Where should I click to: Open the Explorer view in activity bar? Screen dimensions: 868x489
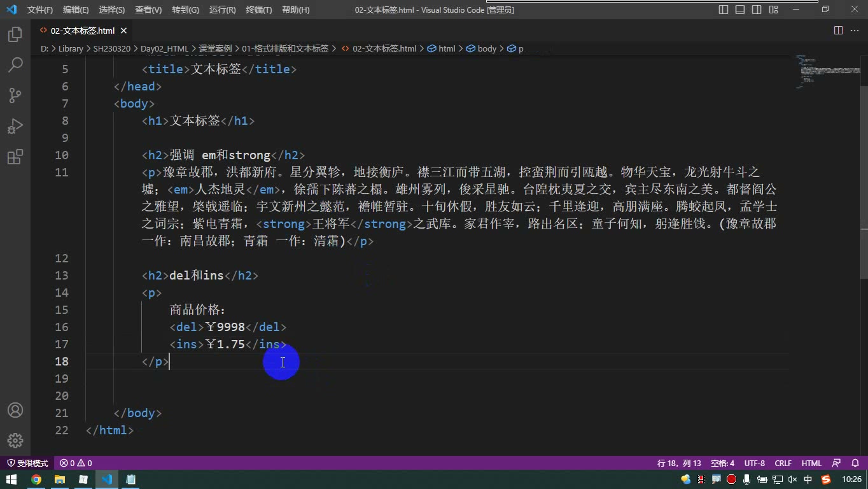(x=15, y=34)
